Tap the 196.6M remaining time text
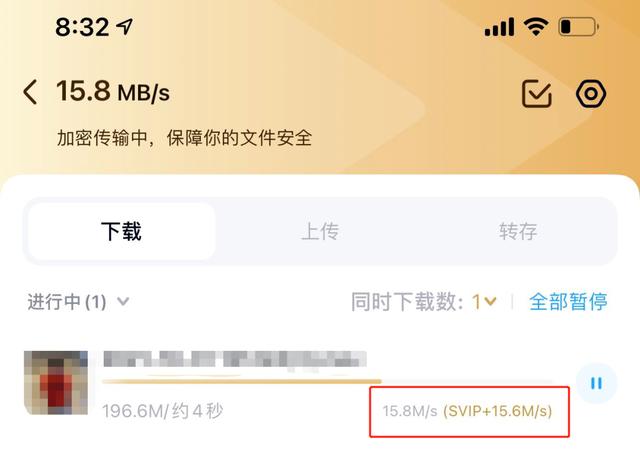This screenshot has height=454, width=640. tap(162, 411)
